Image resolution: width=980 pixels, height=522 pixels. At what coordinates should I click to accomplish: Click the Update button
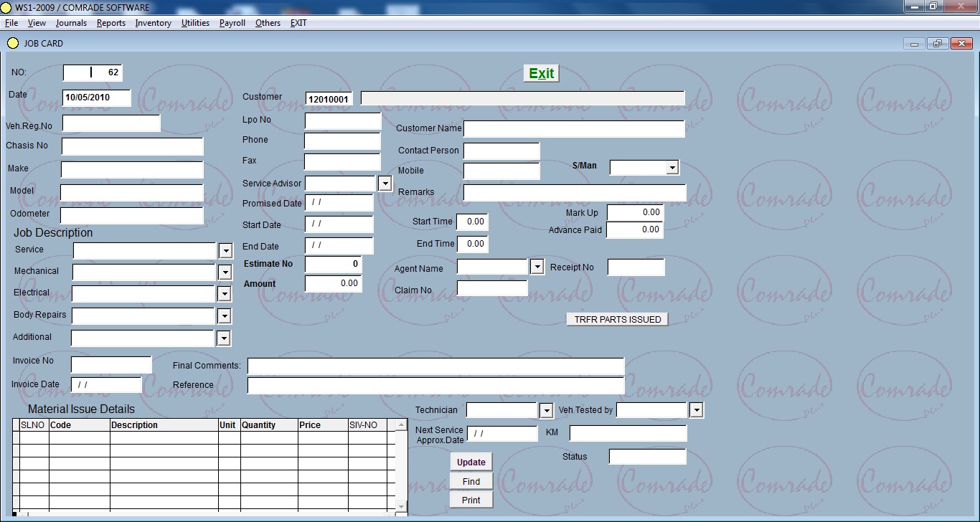(x=471, y=462)
